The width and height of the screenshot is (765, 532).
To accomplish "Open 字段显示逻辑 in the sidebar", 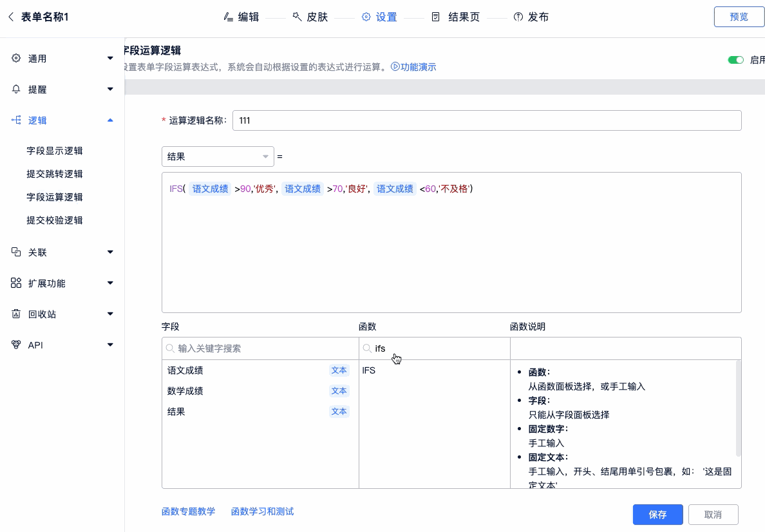I will 55,151.
